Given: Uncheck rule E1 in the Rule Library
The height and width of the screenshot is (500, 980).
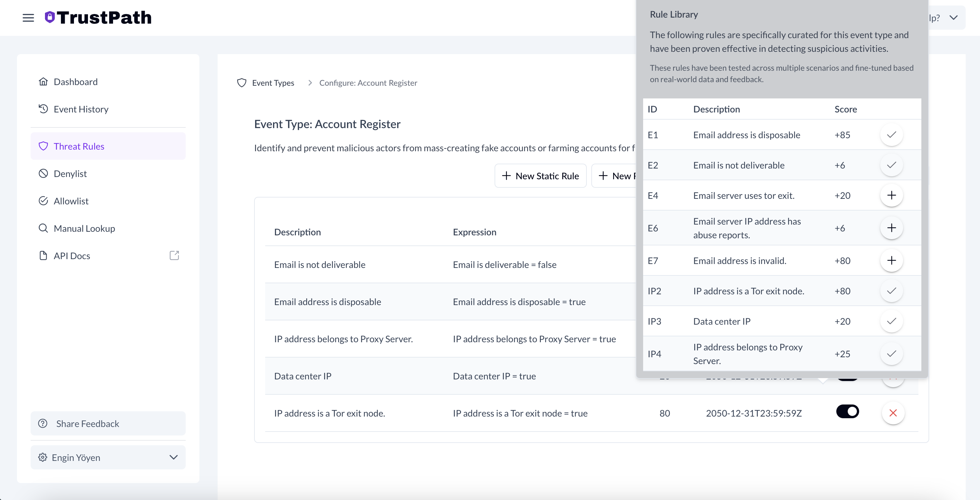Looking at the screenshot, I should (x=892, y=135).
